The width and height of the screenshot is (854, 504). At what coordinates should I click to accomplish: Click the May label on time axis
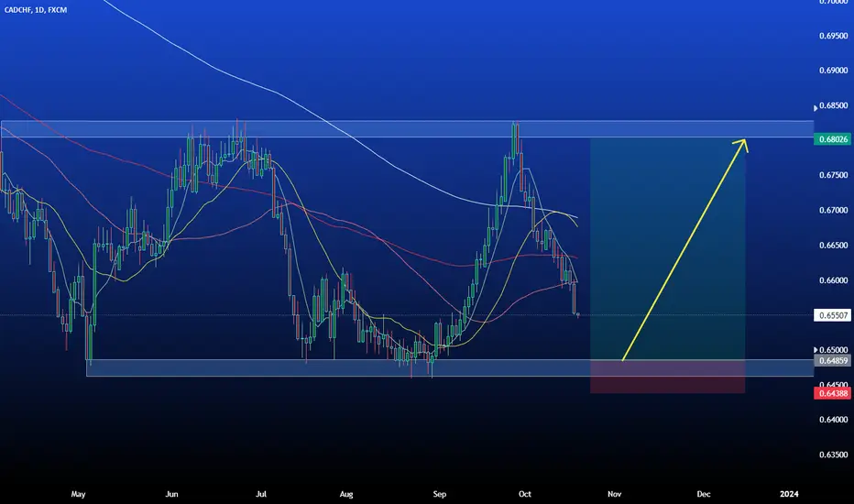click(x=79, y=494)
